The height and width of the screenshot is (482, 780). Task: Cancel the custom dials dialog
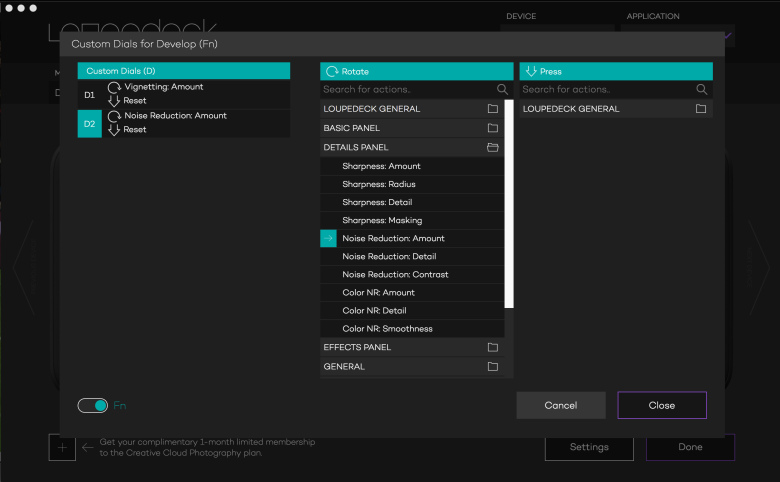click(561, 405)
